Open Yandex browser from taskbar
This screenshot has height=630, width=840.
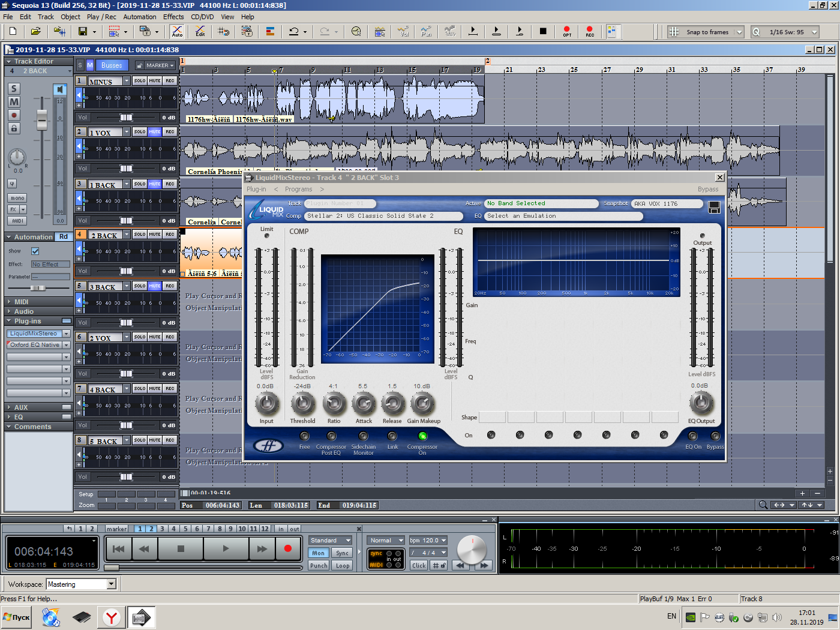click(x=112, y=617)
